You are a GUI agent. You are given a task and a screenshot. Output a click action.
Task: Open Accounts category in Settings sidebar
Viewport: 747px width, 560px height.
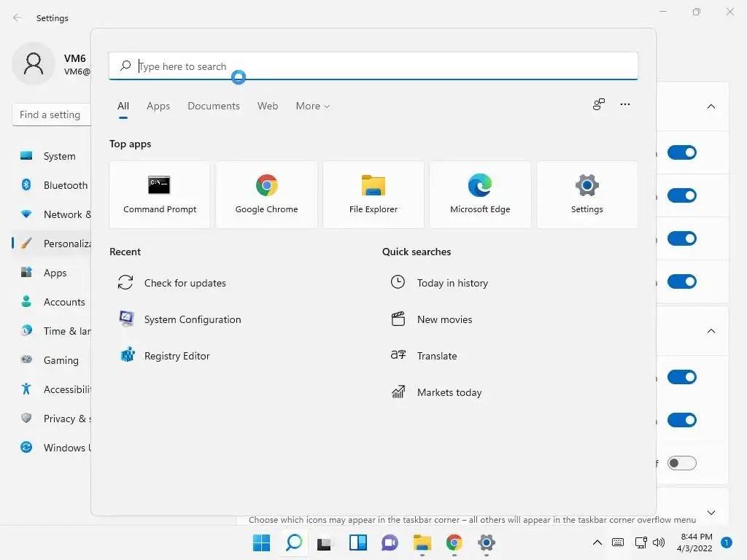pyautogui.click(x=52, y=302)
